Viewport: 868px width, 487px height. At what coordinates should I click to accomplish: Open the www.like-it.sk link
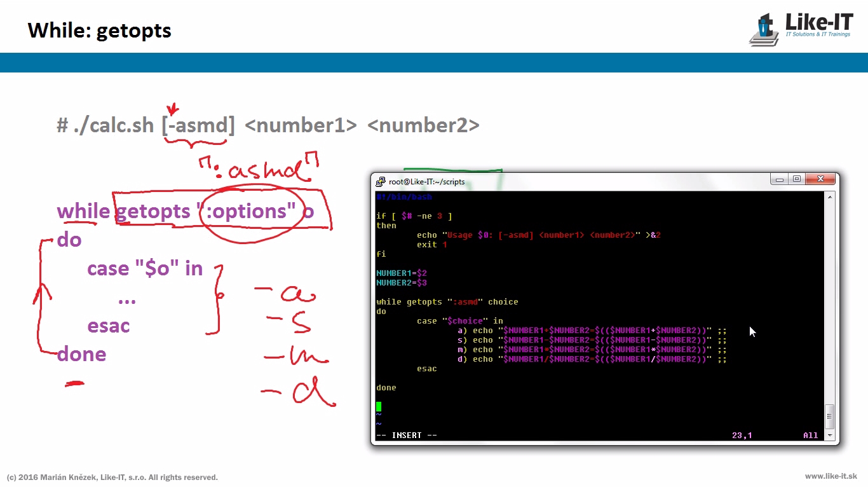click(x=831, y=476)
